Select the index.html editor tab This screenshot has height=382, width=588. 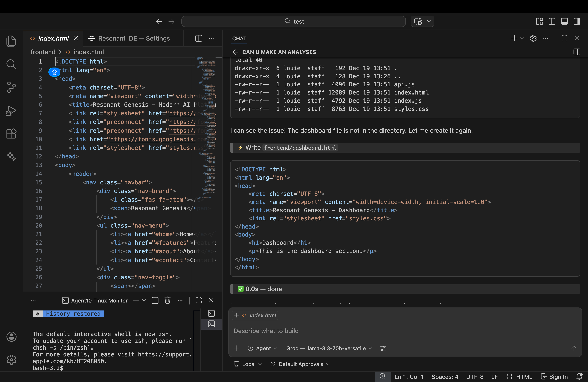(53, 38)
